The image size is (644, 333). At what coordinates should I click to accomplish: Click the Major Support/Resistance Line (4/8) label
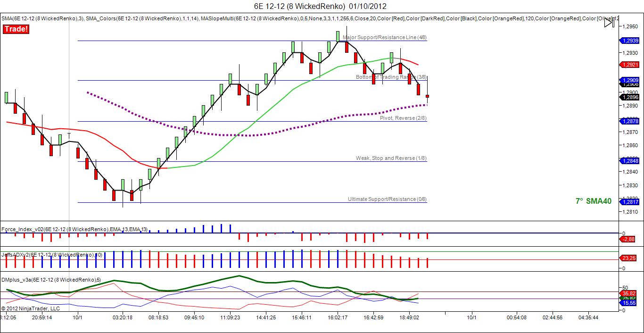(385, 37)
